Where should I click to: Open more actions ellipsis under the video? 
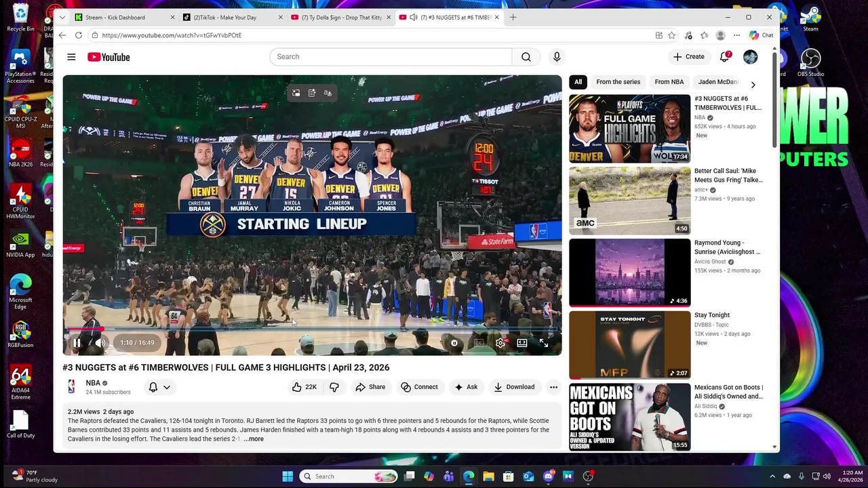click(x=553, y=387)
